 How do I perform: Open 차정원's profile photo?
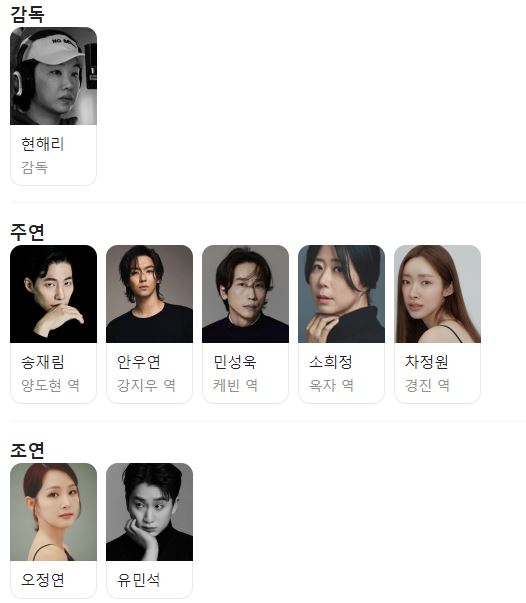(438, 294)
